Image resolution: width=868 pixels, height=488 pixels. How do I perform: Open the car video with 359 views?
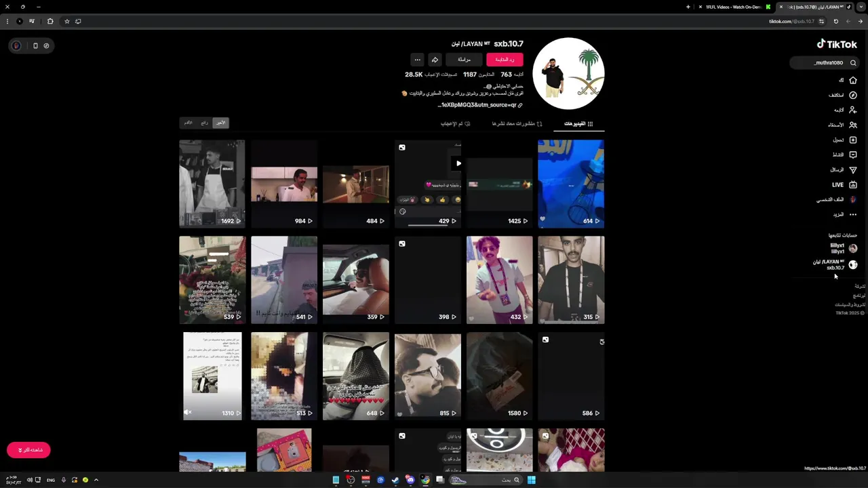point(356,280)
